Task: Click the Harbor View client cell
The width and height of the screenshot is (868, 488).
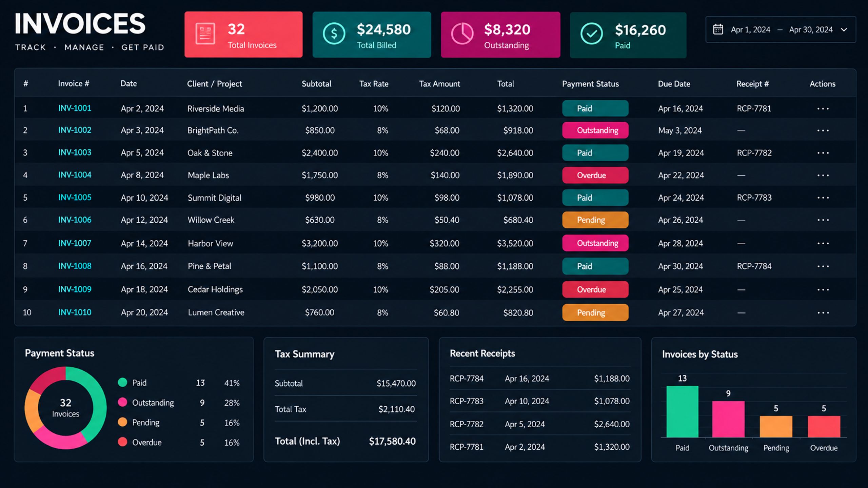Action: tap(210, 243)
